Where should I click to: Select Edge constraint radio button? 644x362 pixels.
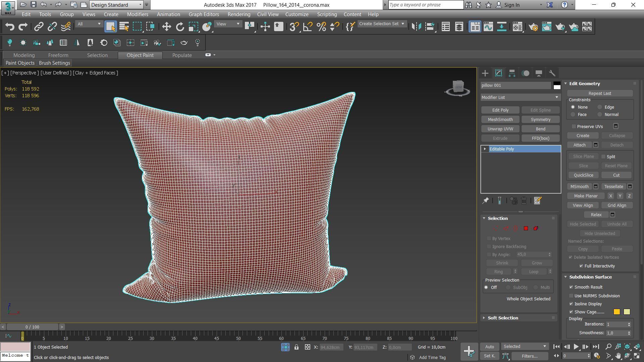point(600,107)
